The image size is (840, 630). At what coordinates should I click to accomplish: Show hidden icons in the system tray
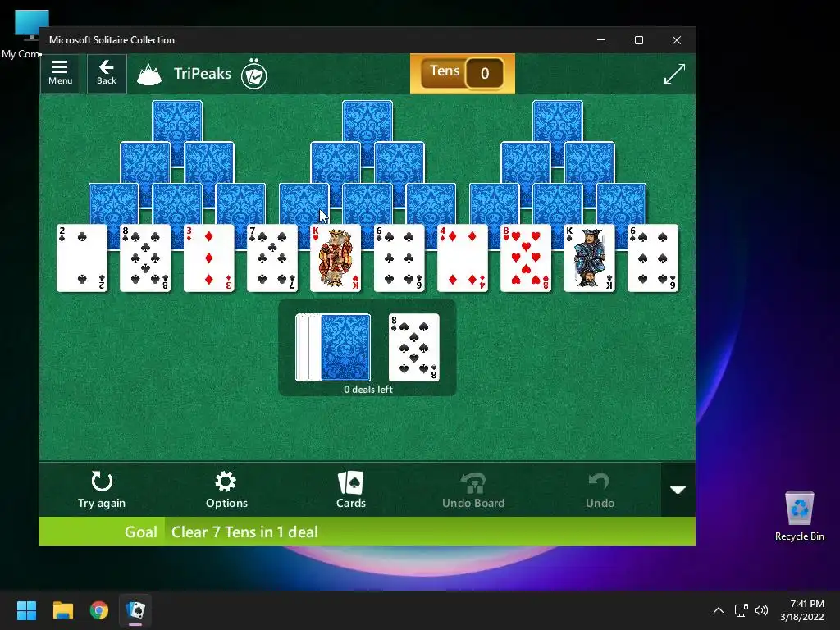click(719, 610)
